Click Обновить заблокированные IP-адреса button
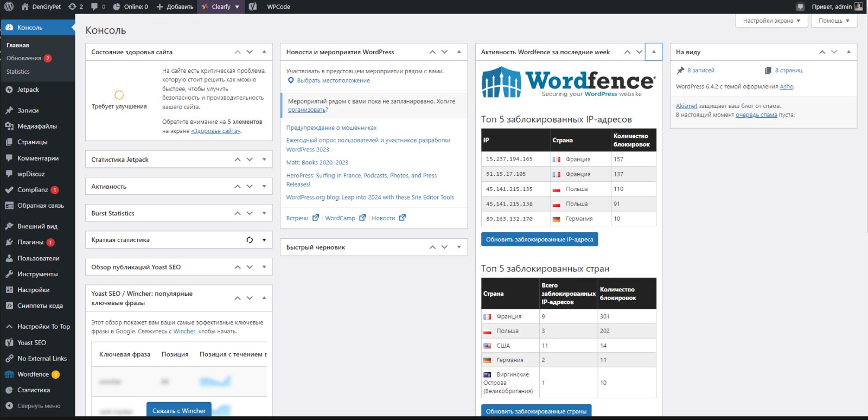 coord(539,239)
